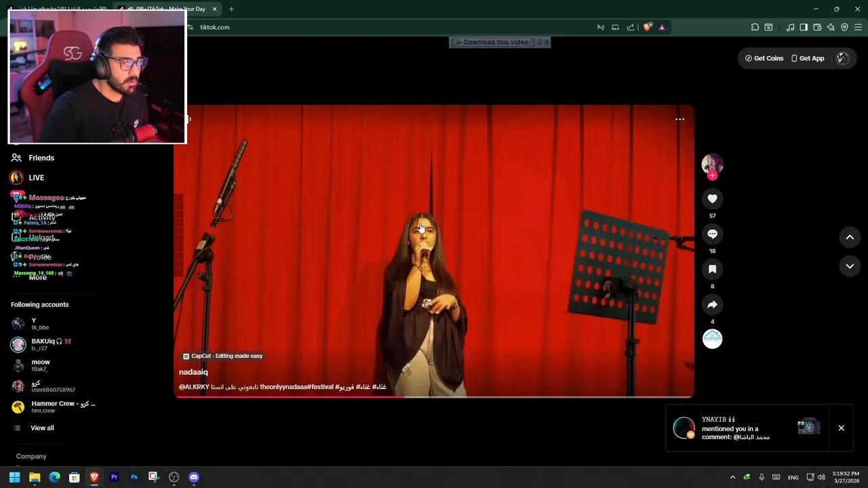
Task: Bookmark the video to favorites
Action: click(x=712, y=269)
